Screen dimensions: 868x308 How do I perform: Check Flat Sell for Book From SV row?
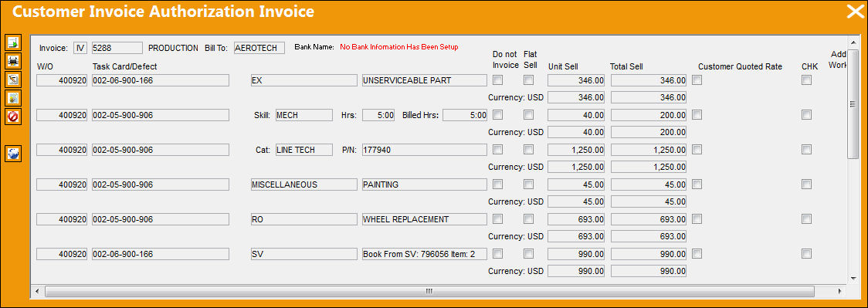coord(529,254)
